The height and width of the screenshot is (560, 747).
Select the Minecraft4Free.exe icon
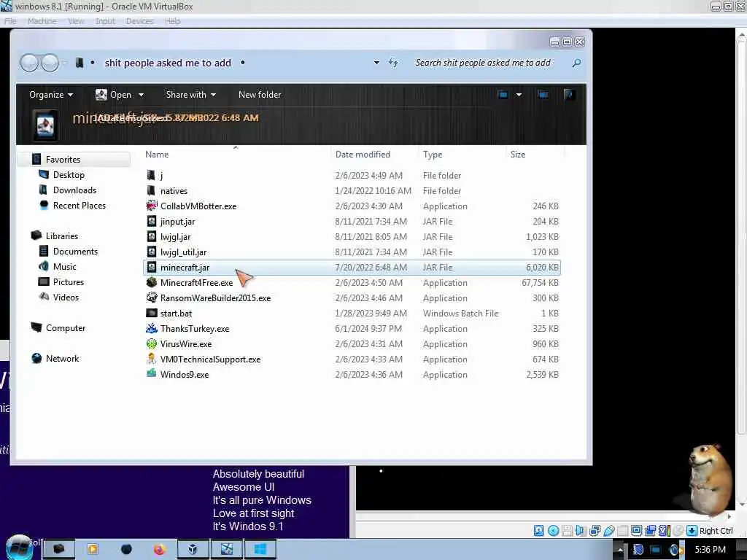[152, 282]
